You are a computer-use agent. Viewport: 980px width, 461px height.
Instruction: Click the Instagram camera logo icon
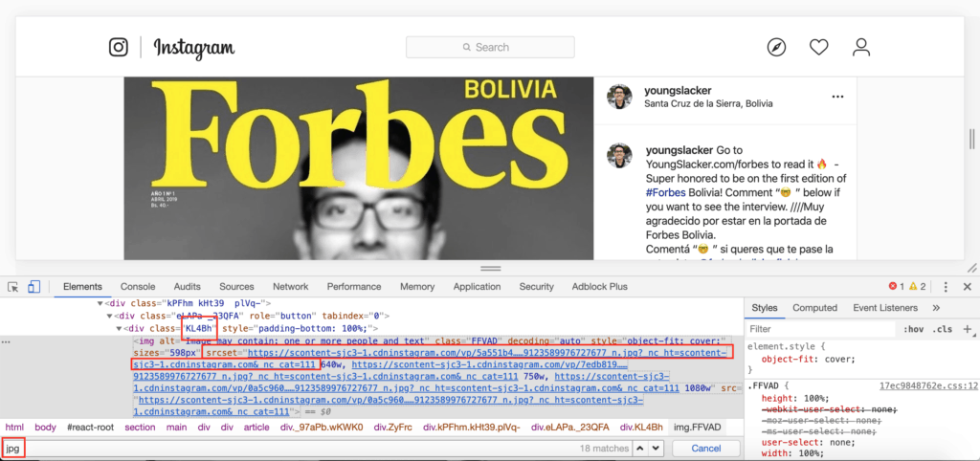point(118,48)
